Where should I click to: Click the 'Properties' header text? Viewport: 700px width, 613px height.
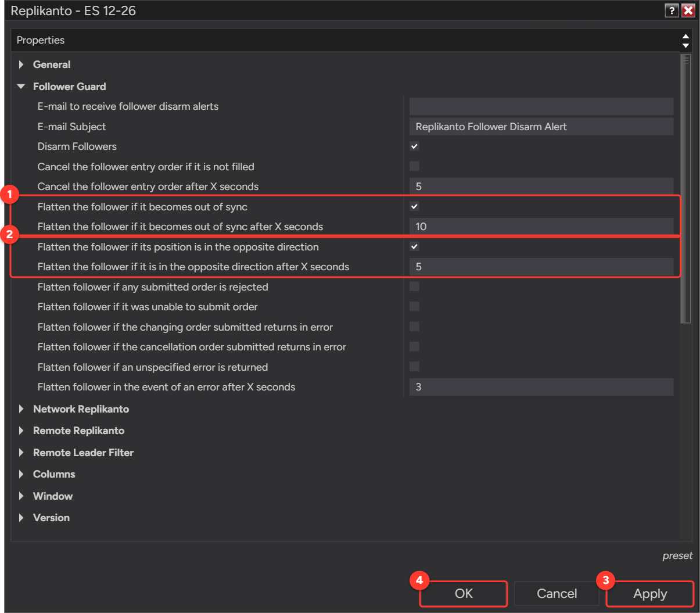click(41, 40)
